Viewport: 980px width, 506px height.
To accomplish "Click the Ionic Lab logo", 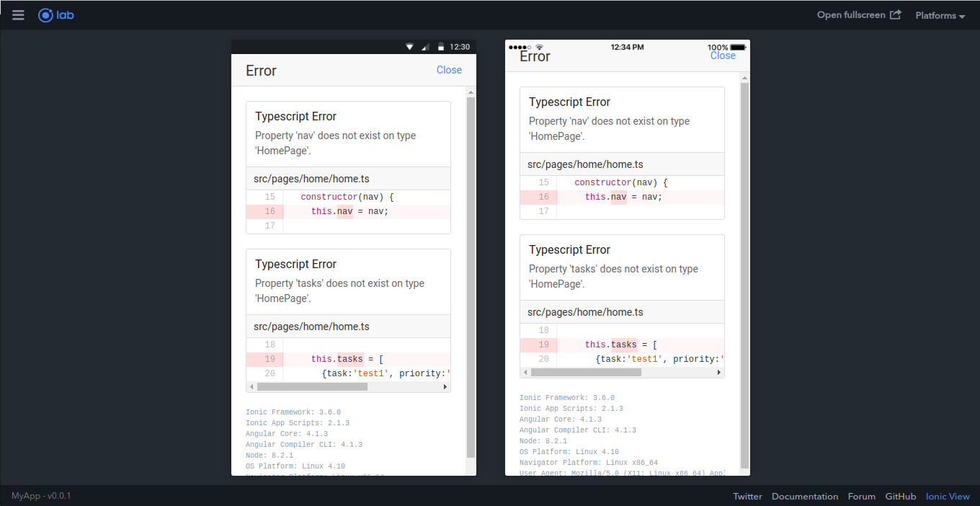I will [55, 15].
